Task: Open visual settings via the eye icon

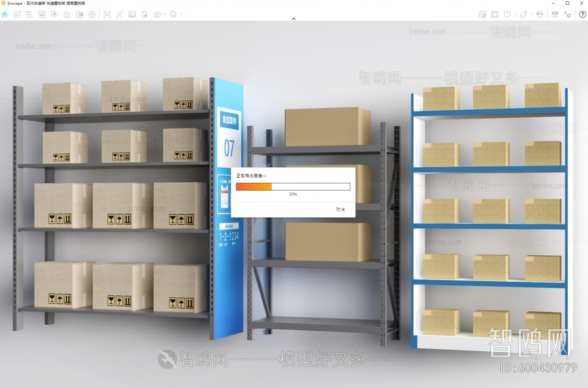Action: tap(555, 15)
